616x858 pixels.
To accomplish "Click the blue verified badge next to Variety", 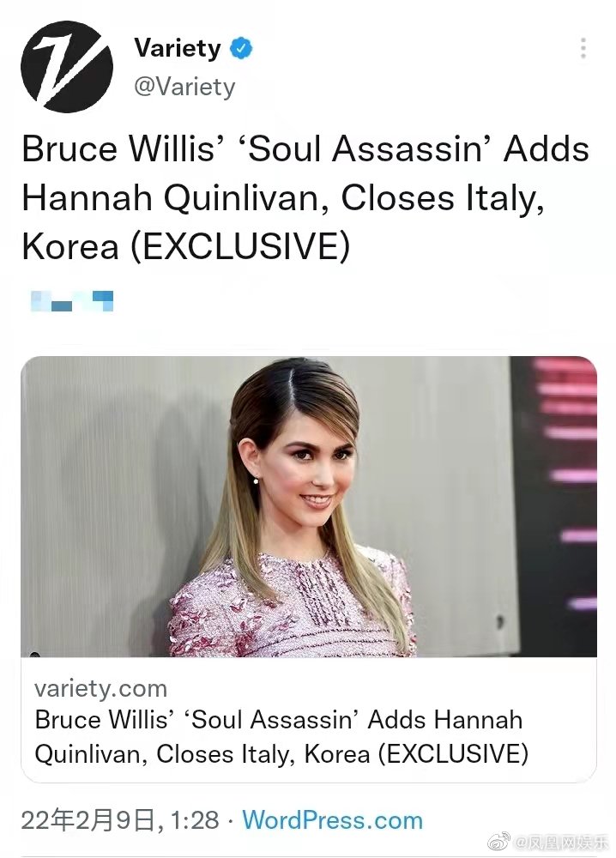I will pyautogui.click(x=241, y=48).
